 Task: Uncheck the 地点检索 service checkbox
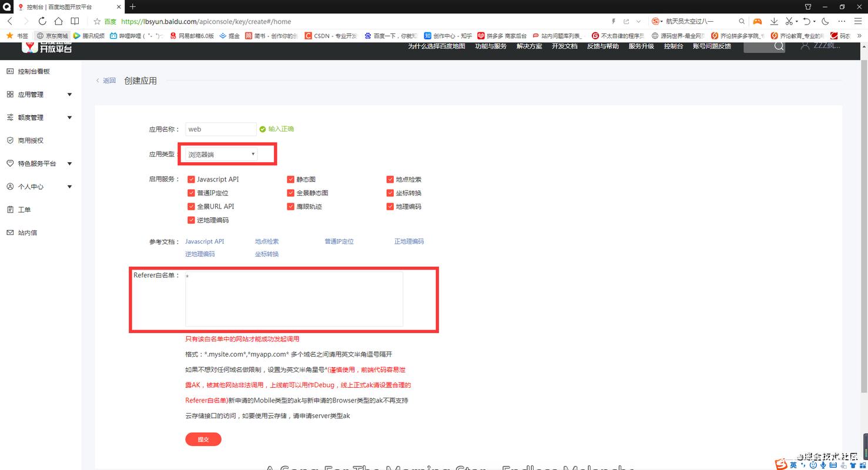click(390, 179)
